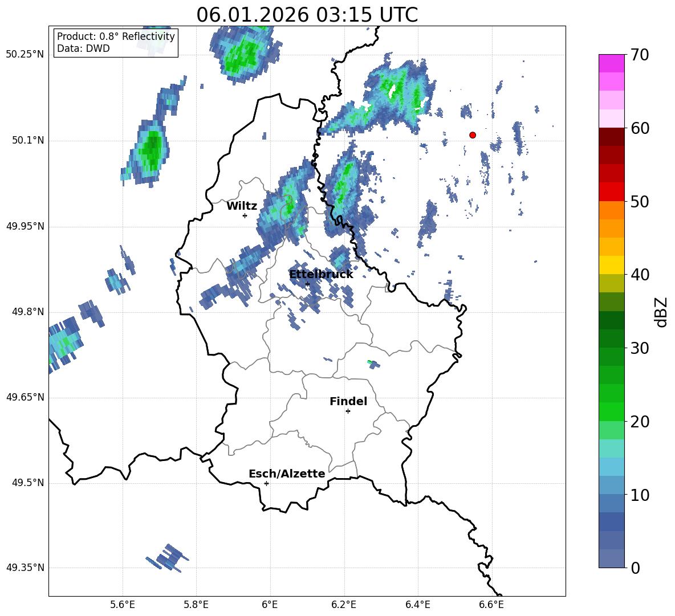Click the Data: DWD text
Viewport: 675px width, 616px height.
[x=83, y=48]
